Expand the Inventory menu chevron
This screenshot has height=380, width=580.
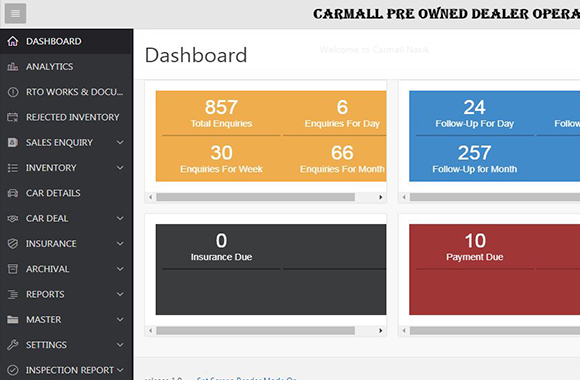pos(120,168)
